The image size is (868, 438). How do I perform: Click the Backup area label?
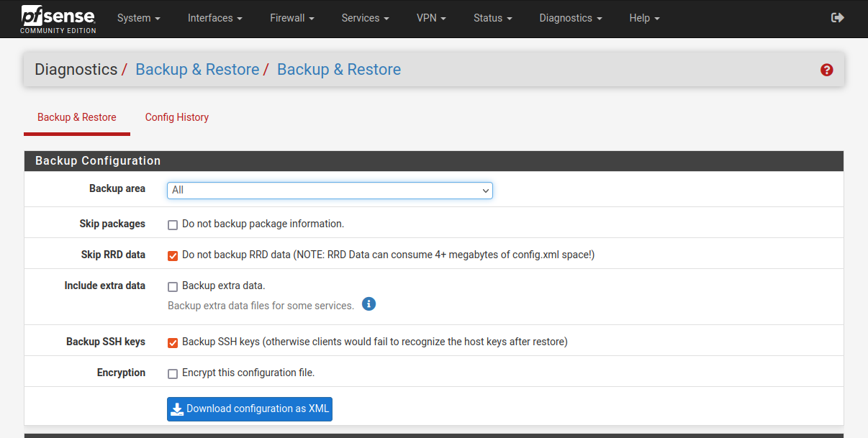tap(117, 188)
